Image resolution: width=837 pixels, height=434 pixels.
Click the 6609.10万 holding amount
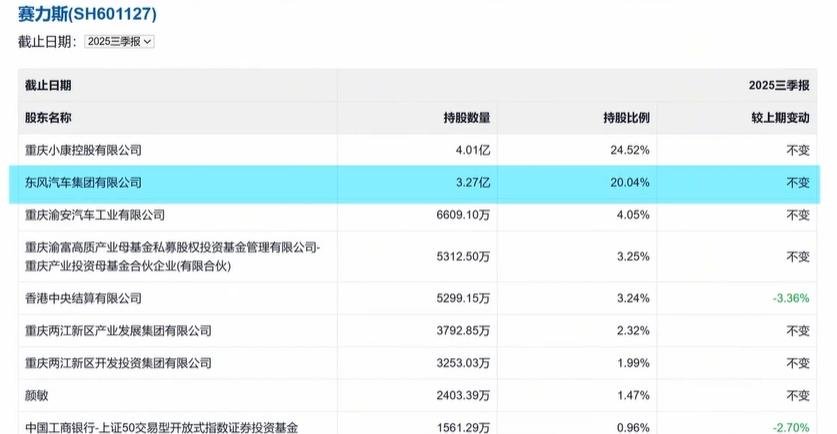point(463,215)
